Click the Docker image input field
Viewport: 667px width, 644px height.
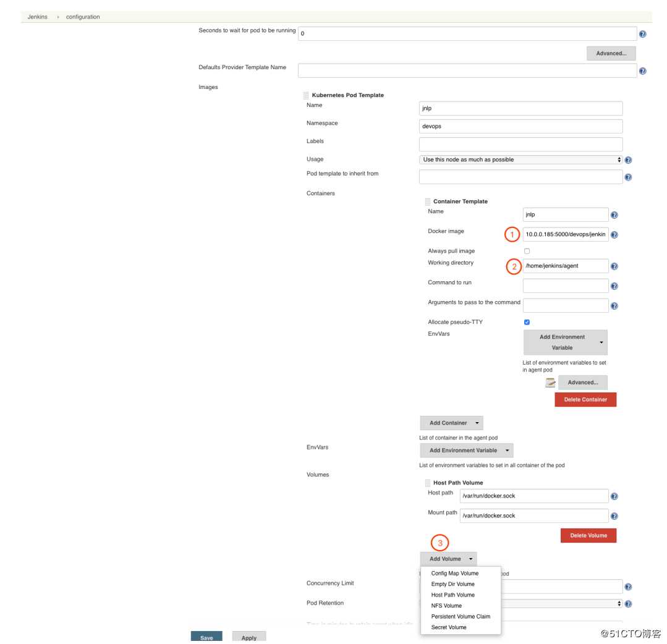point(566,234)
